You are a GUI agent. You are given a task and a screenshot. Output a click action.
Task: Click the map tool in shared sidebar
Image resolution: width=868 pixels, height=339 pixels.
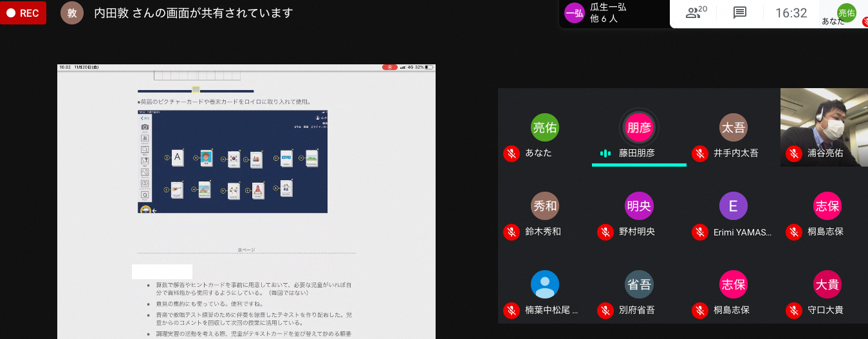(x=145, y=161)
